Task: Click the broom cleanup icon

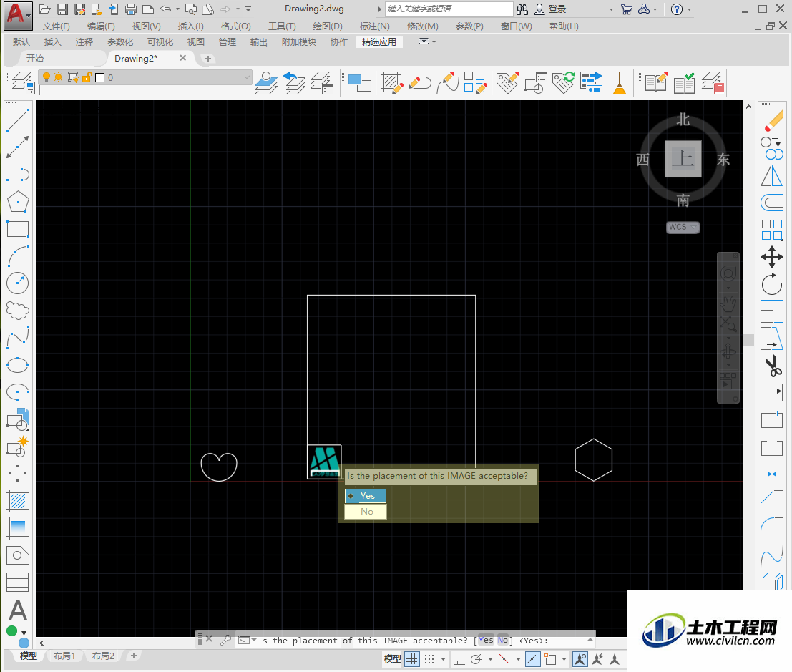Action: tap(620, 83)
